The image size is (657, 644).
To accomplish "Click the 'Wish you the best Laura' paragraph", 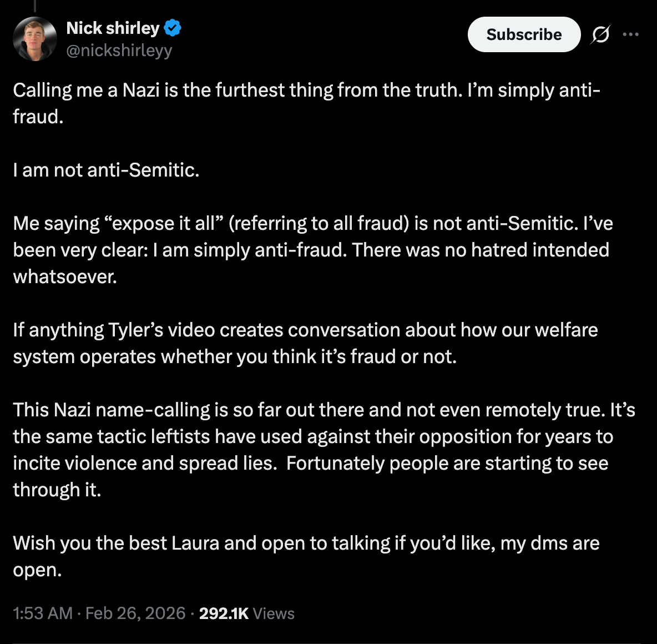I will pyautogui.click(x=305, y=556).
